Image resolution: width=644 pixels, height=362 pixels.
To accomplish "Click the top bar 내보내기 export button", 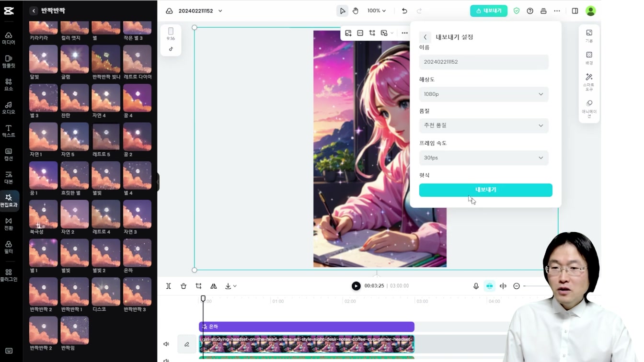I will pos(489,11).
